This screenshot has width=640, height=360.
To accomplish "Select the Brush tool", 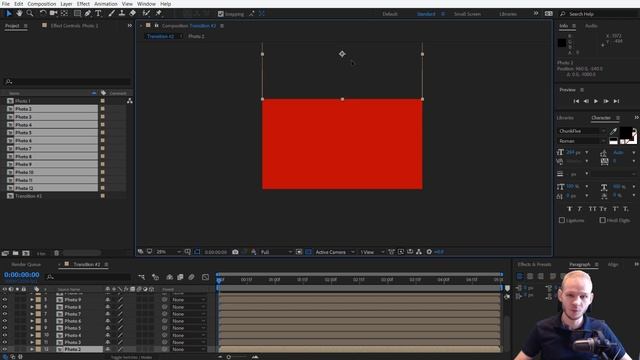I will point(111,13).
